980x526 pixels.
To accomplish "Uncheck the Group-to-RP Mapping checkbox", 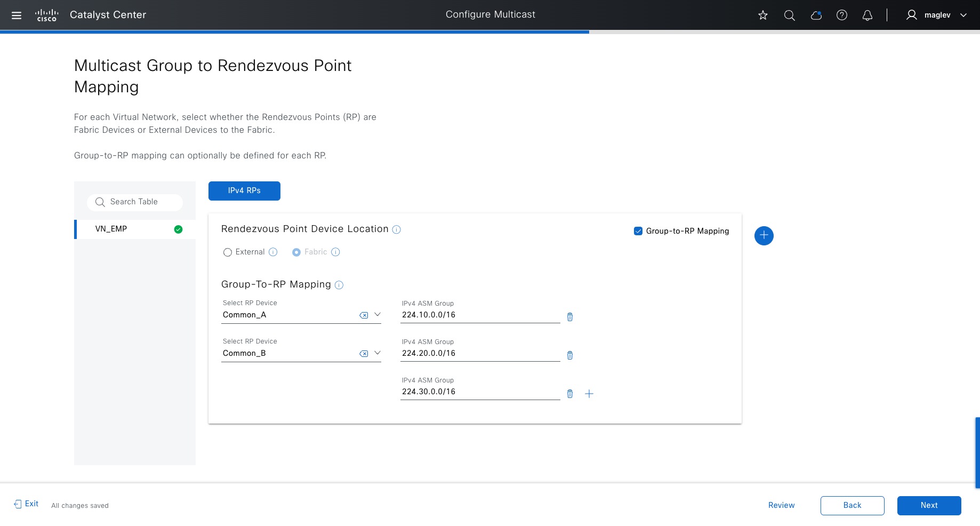I will click(638, 231).
